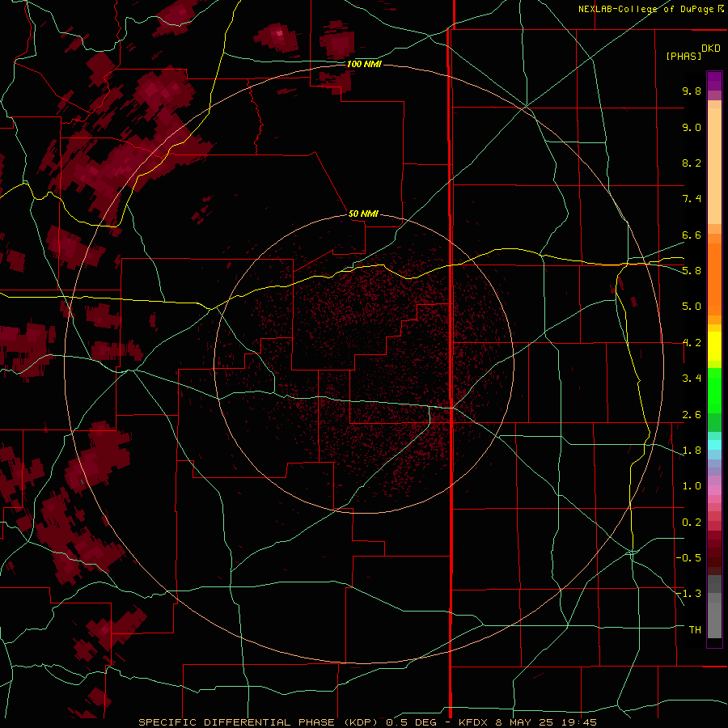
Task: Click the 1.0 value on color scale
Action: [x=692, y=486]
